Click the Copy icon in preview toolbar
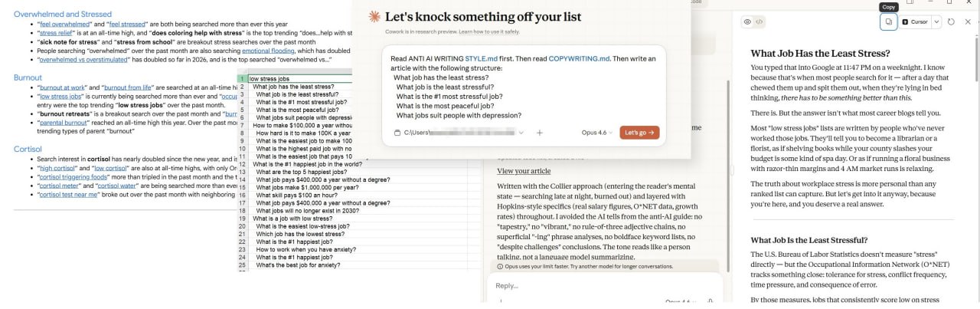Viewport: 980px width, 309px height. pos(888,22)
